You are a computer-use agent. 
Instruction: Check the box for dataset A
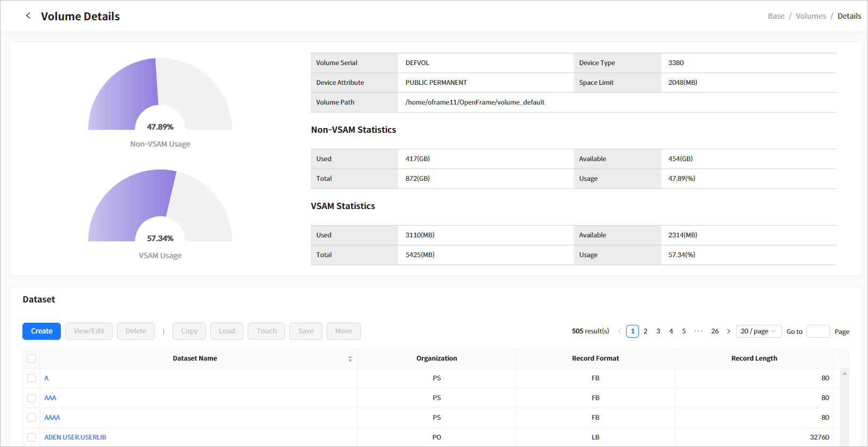(31, 378)
